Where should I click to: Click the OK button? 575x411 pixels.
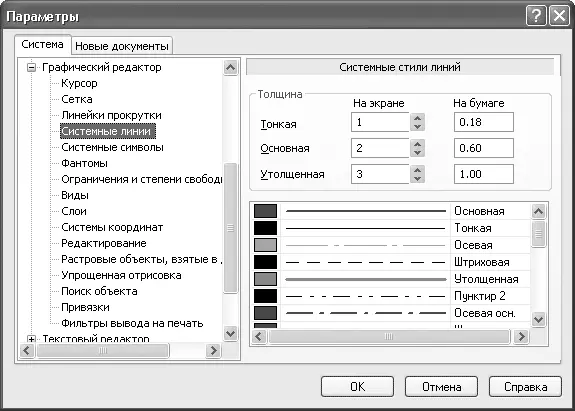tap(357, 386)
